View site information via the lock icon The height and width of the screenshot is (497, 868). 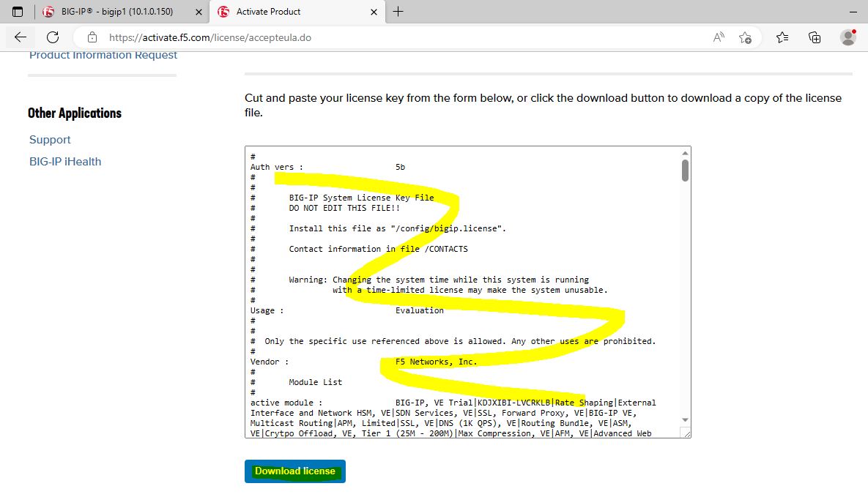pyautogui.click(x=92, y=37)
